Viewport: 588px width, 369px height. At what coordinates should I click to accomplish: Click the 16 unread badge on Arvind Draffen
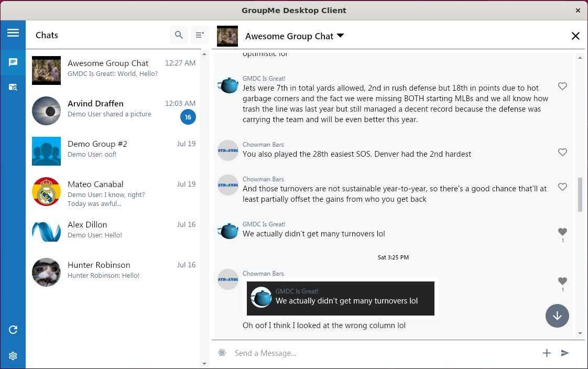coord(188,117)
